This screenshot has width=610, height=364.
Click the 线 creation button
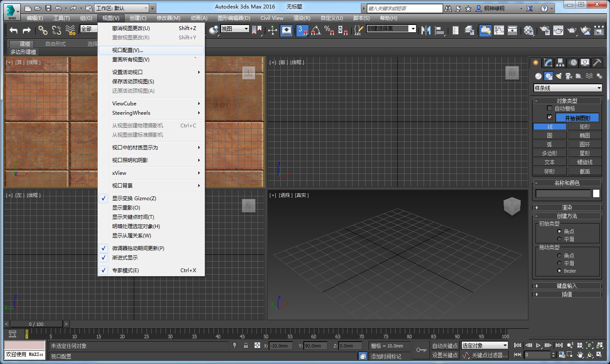(x=549, y=126)
